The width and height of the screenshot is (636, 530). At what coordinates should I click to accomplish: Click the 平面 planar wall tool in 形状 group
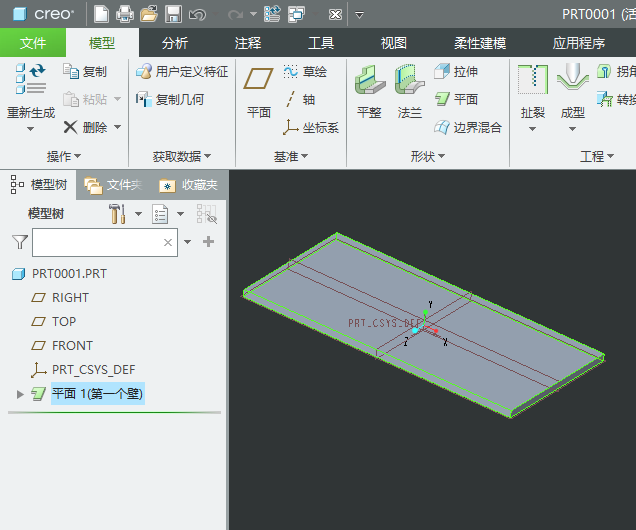click(456, 99)
